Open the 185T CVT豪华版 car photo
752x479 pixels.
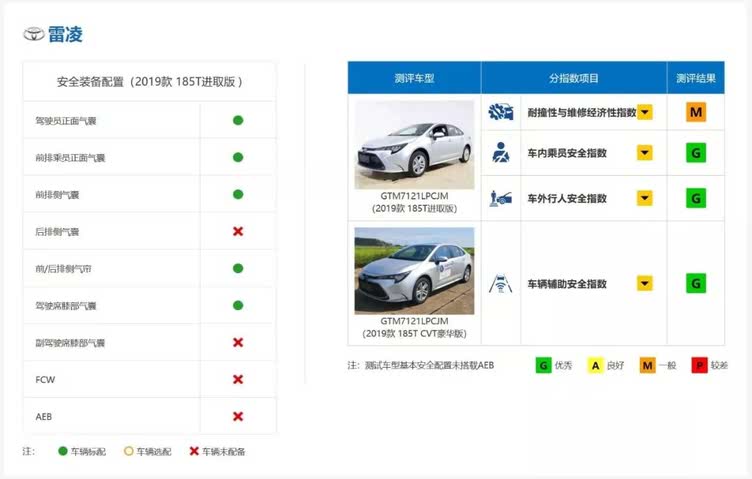[414, 271]
